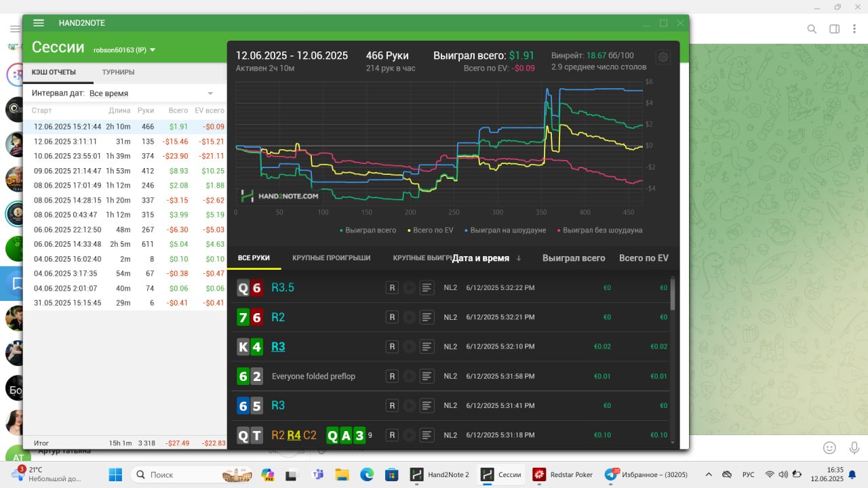The width and height of the screenshot is (868, 488).
Task: Sort sessions by Старт column
Action: [41, 110]
